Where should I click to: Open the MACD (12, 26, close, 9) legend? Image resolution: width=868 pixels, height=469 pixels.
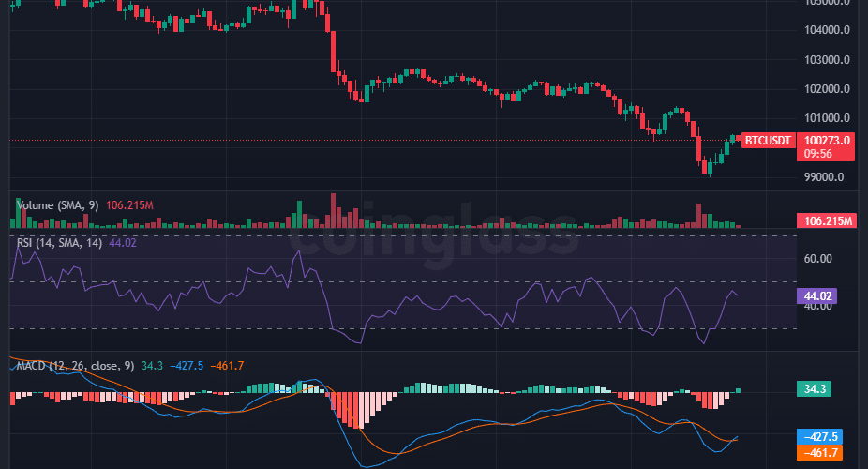click(x=75, y=364)
